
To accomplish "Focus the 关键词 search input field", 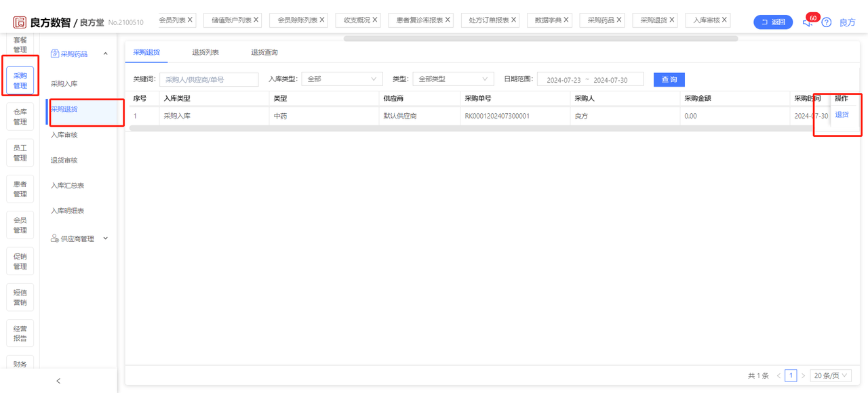I will (209, 79).
